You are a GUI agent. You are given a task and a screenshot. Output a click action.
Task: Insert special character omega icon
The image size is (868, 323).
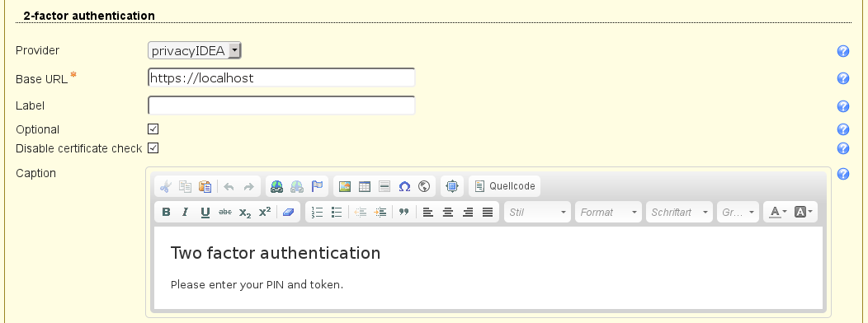[x=404, y=186]
